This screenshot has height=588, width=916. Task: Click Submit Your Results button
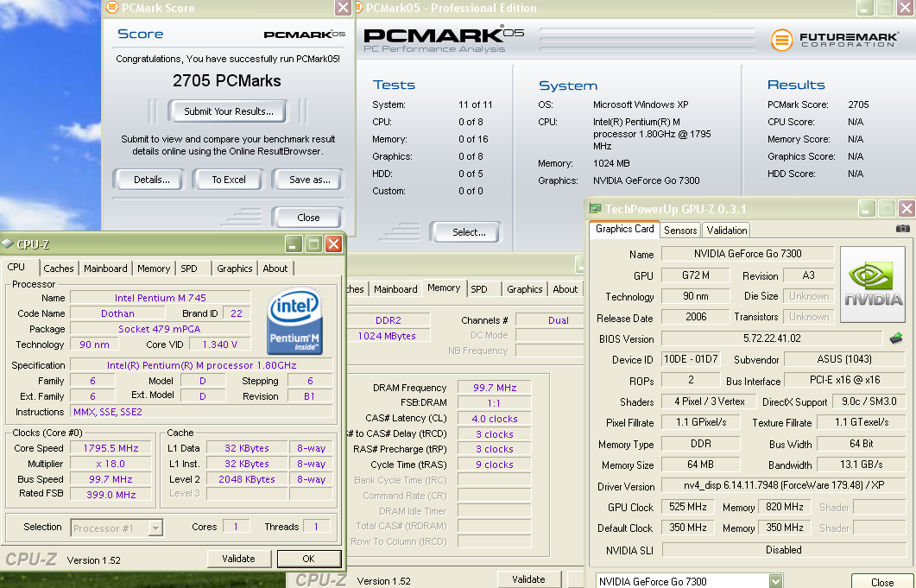point(229,111)
